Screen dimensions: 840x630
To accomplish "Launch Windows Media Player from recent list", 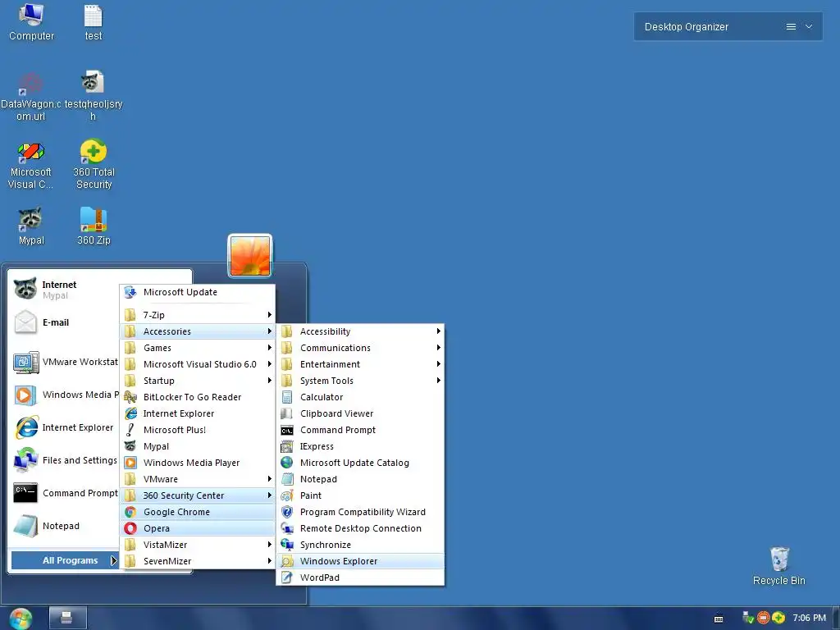I will tap(66, 395).
